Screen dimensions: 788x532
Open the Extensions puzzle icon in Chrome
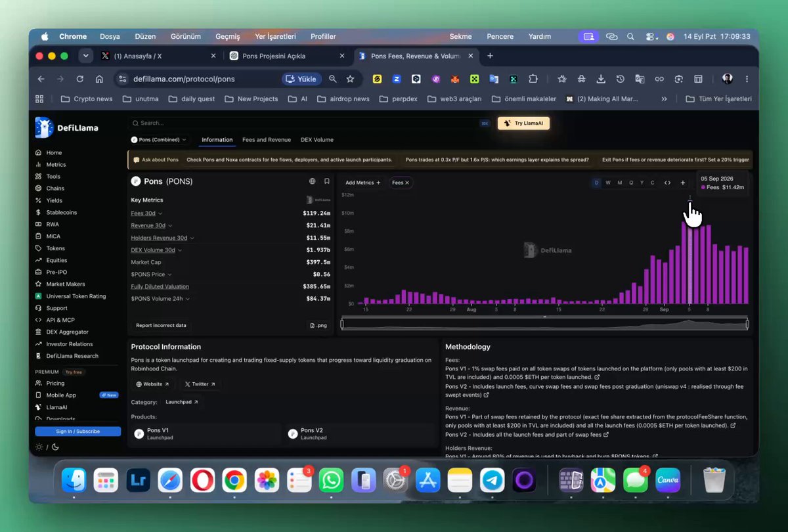tap(533, 79)
